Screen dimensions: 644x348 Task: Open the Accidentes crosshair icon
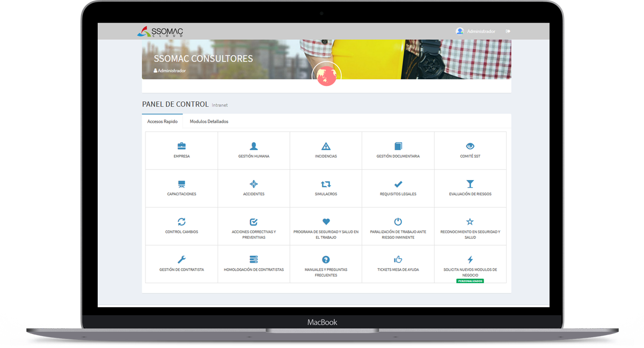click(x=254, y=184)
